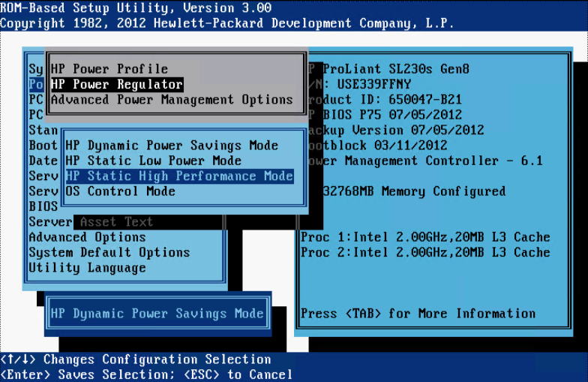This screenshot has height=382, width=588.
Task: Choose OS Control Mode option
Action: [x=120, y=191]
